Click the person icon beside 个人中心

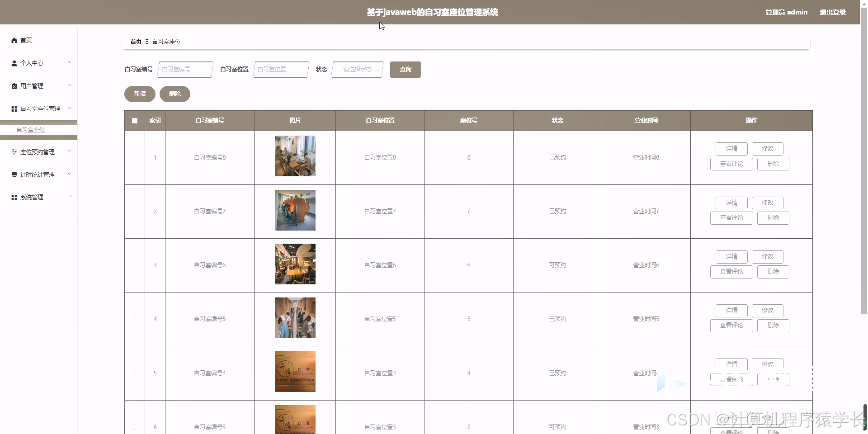tap(14, 63)
